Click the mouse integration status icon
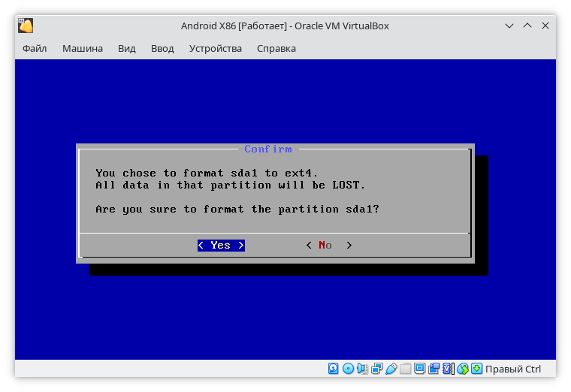Viewport: 571px width, 392px height. click(x=463, y=369)
